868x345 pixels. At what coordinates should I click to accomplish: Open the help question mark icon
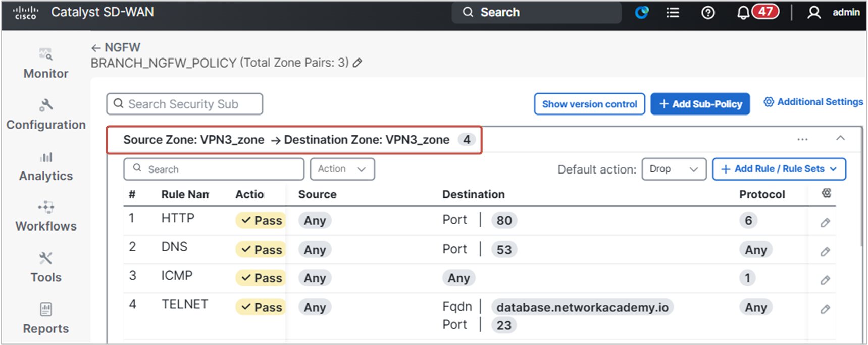708,12
